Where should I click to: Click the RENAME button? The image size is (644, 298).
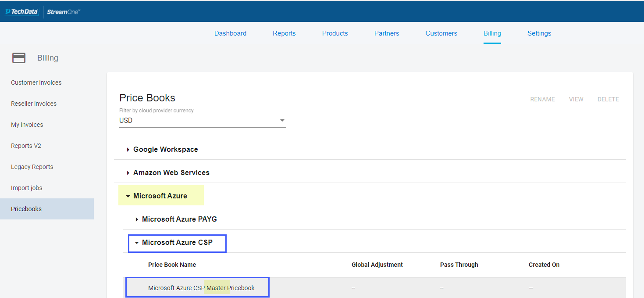[x=543, y=99]
